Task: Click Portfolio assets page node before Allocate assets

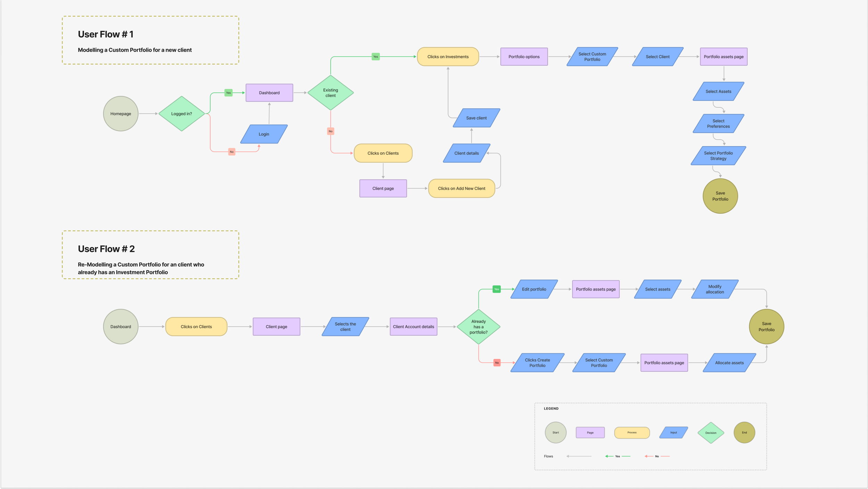Action: pyautogui.click(x=664, y=363)
